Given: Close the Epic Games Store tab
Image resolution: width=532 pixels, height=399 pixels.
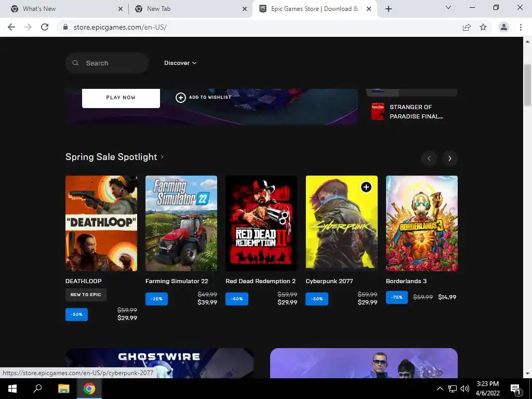Looking at the screenshot, I should (x=369, y=9).
